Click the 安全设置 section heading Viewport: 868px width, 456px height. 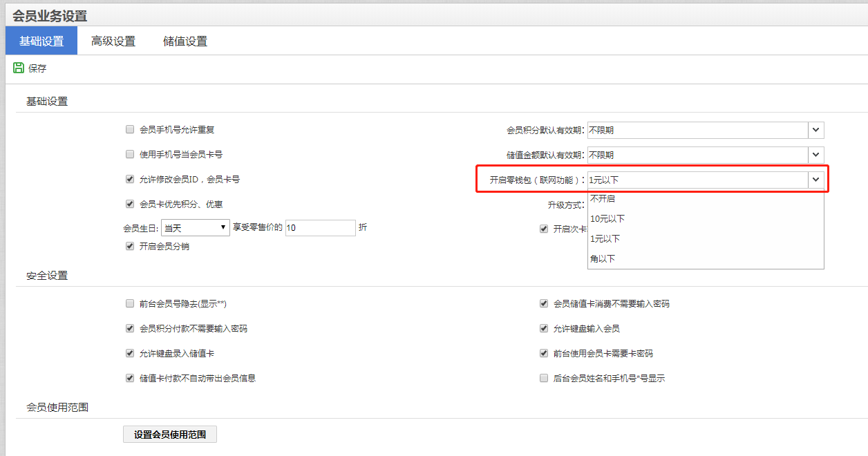[x=47, y=275]
